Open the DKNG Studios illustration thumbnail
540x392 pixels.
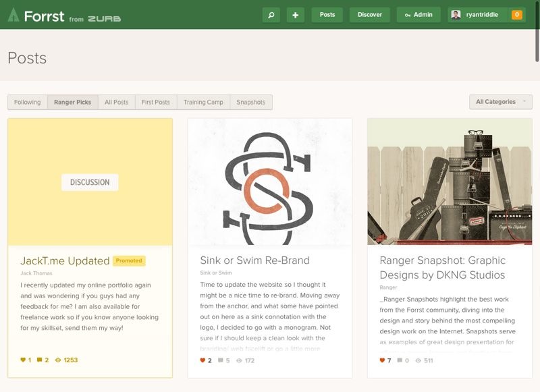click(x=450, y=181)
